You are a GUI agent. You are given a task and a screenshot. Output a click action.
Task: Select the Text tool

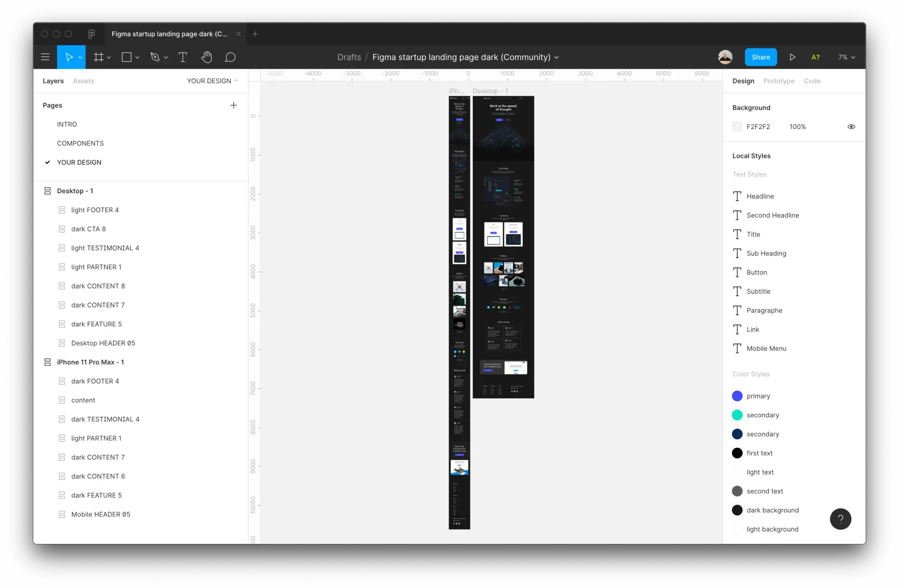click(x=182, y=57)
